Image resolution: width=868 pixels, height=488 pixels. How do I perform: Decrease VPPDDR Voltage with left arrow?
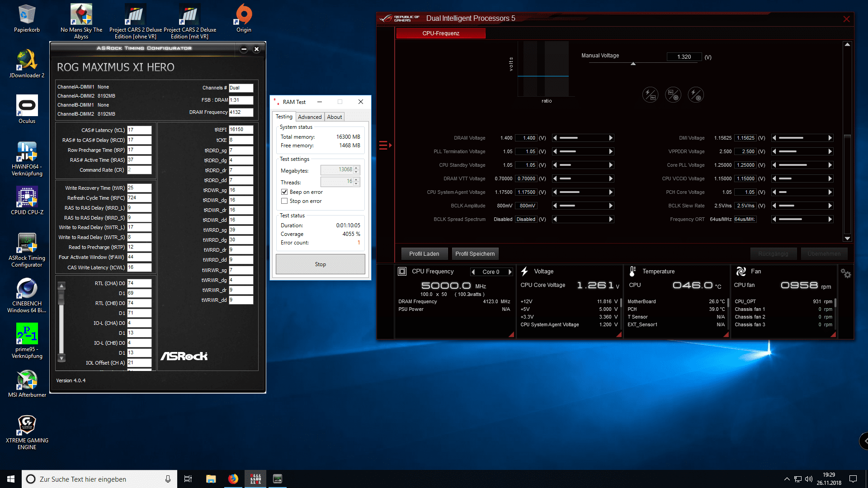point(774,151)
